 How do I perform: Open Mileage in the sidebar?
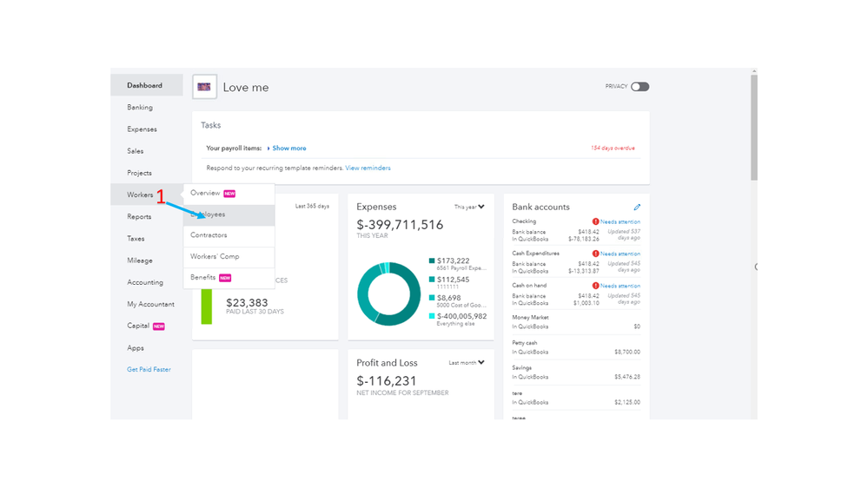click(x=140, y=260)
